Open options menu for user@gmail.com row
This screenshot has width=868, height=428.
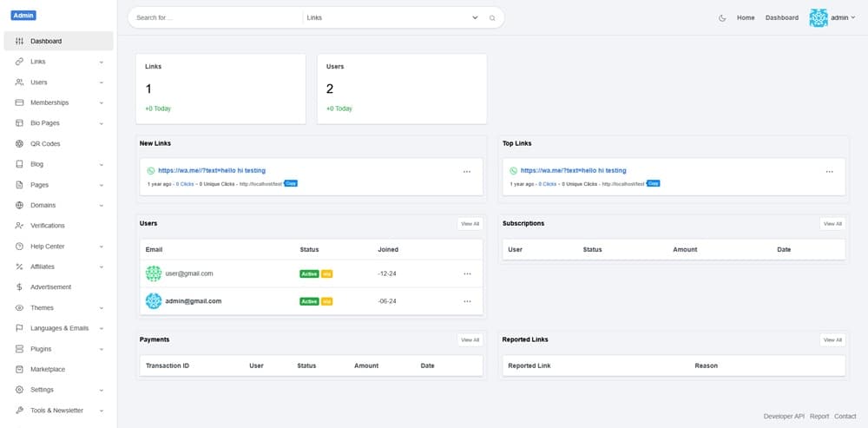tap(467, 273)
